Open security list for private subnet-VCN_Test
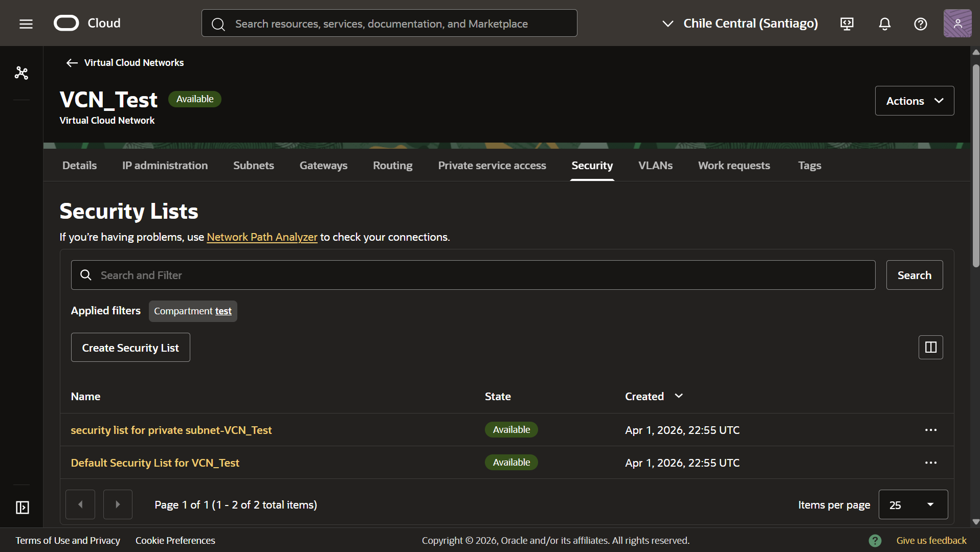Image resolution: width=980 pixels, height=552 pixels. tap(171, 430)
